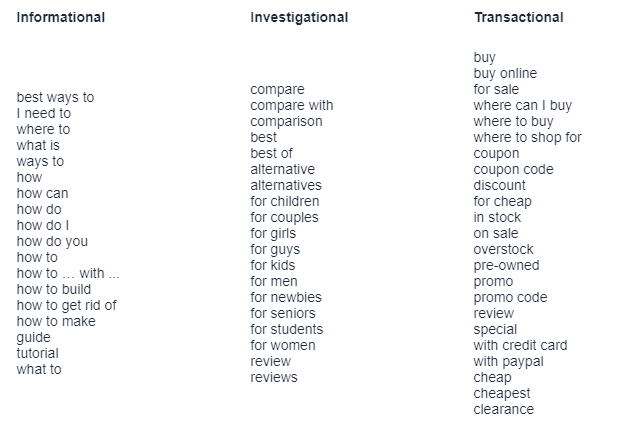Select the "compare with" keyword
629x427 pixels.
(291, 105)
